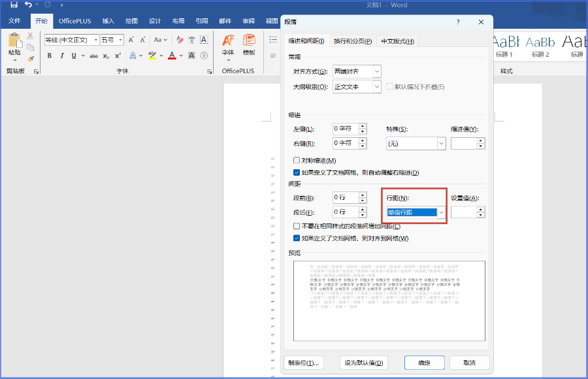Enable the 对称缩进 checkbox
588x379 pixels.
tap(297, 160)
